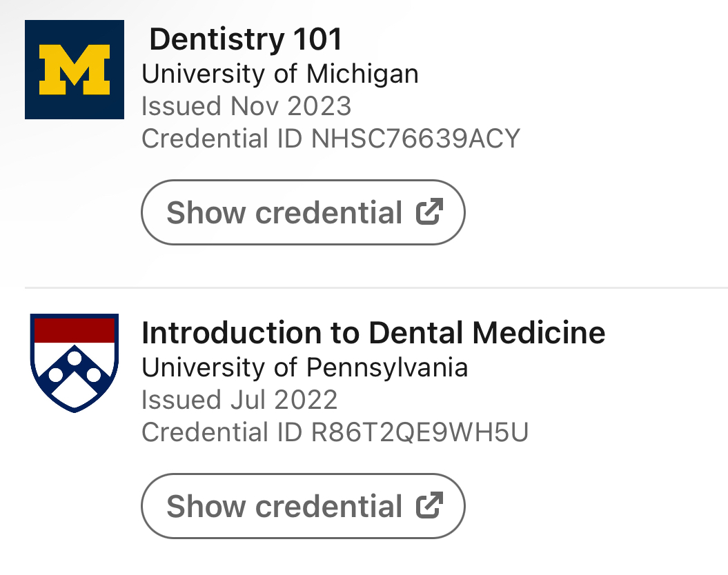Image resolution: width=728 pixels, height=575 pixels.
Task: Show credential for Dentistry 101
Action: click(303, 212)
